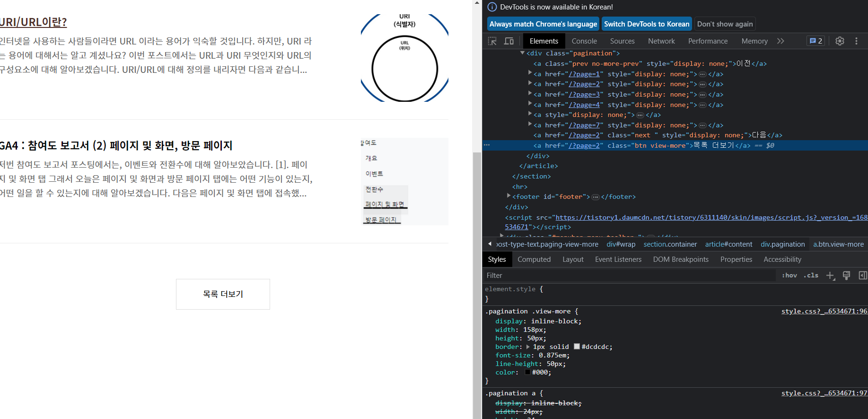
Task: Toggle the device toolbar icon
Action: point(509,41)
